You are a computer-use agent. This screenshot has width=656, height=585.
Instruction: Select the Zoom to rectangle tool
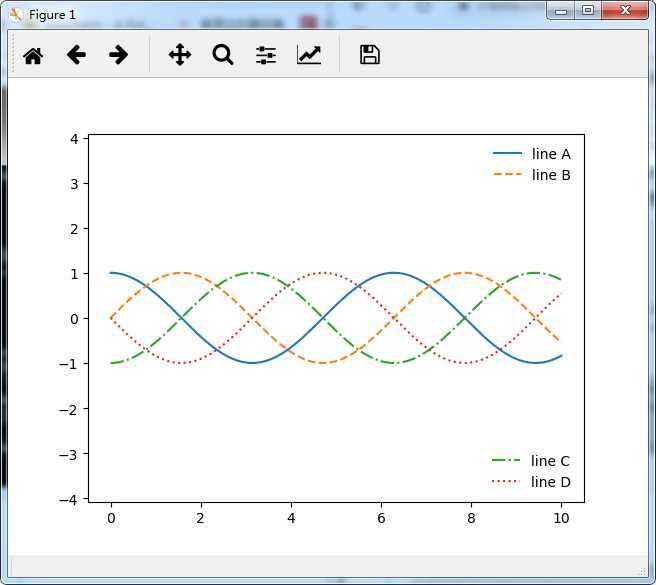coord(222,55)
